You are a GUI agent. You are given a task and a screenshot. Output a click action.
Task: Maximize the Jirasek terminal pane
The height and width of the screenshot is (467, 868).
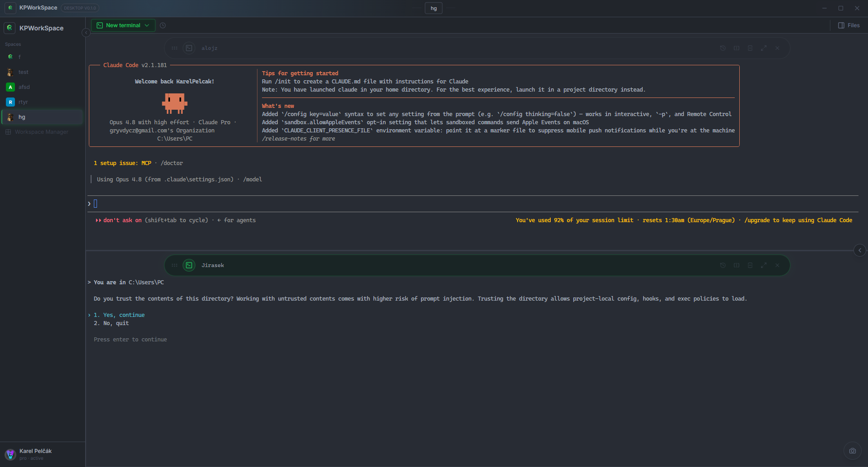click(x=764, y=265)
